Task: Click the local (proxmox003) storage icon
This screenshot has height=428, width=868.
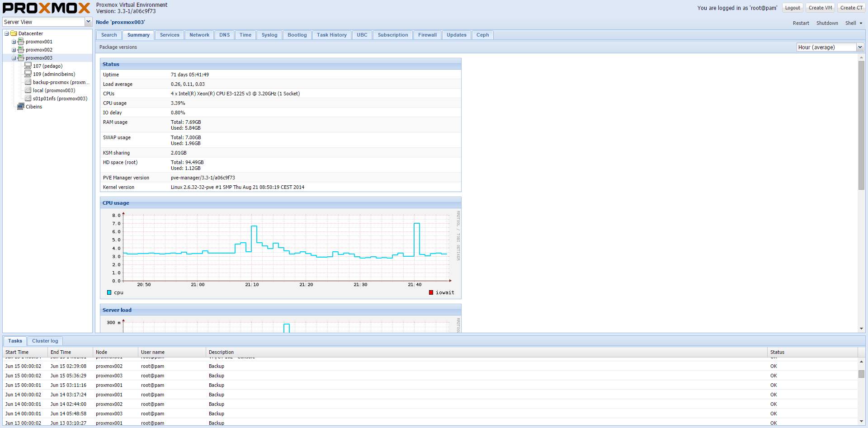Action: 28,90
